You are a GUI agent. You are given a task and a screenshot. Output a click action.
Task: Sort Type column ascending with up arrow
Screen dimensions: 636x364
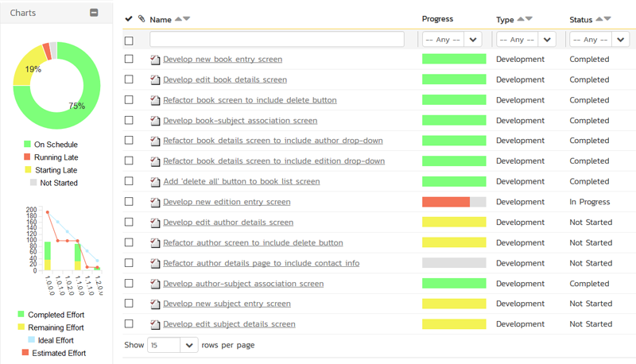[521, 19]
